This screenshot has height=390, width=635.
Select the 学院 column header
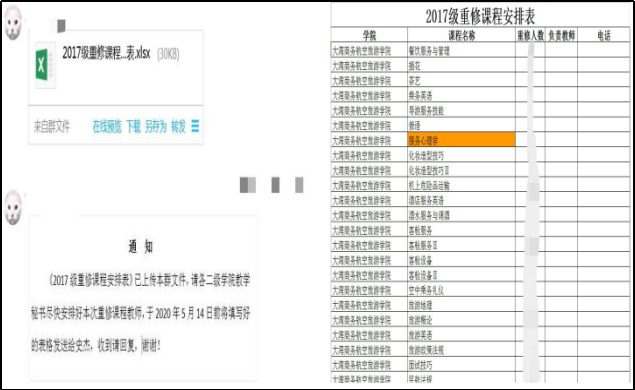[369, 35]
